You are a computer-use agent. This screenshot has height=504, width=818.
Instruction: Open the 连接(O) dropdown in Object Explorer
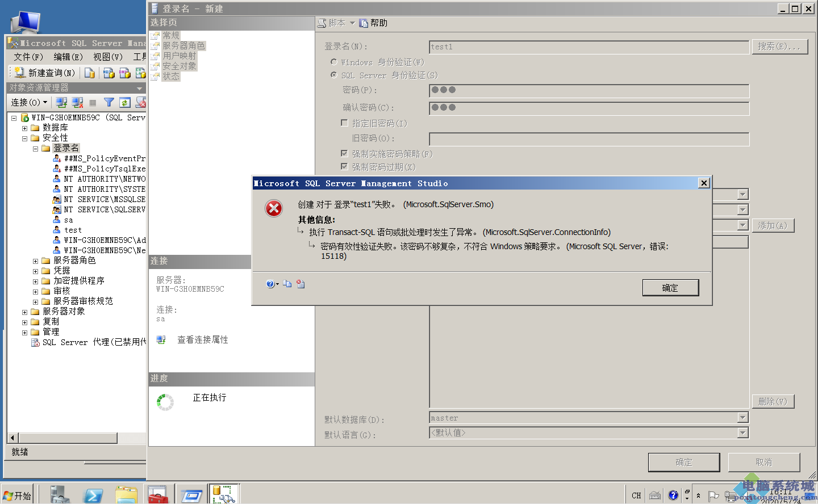pos(29,102)
